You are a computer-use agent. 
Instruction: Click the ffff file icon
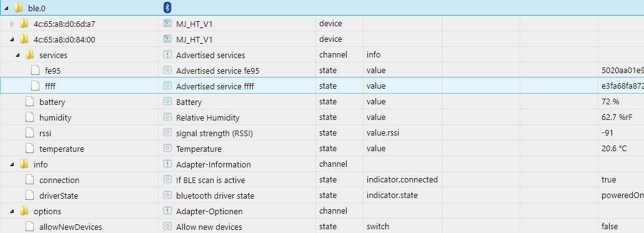[x=36, y=86]
